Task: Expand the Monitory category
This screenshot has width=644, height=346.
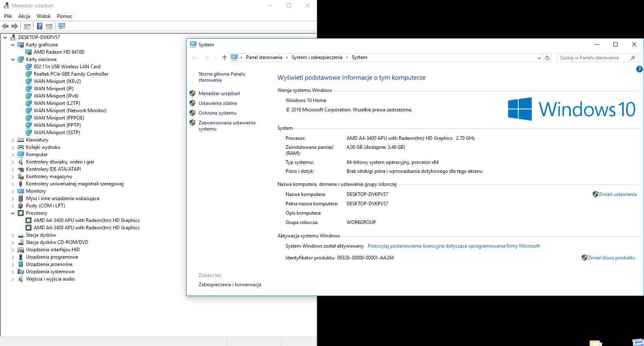Action: (13, 191)
